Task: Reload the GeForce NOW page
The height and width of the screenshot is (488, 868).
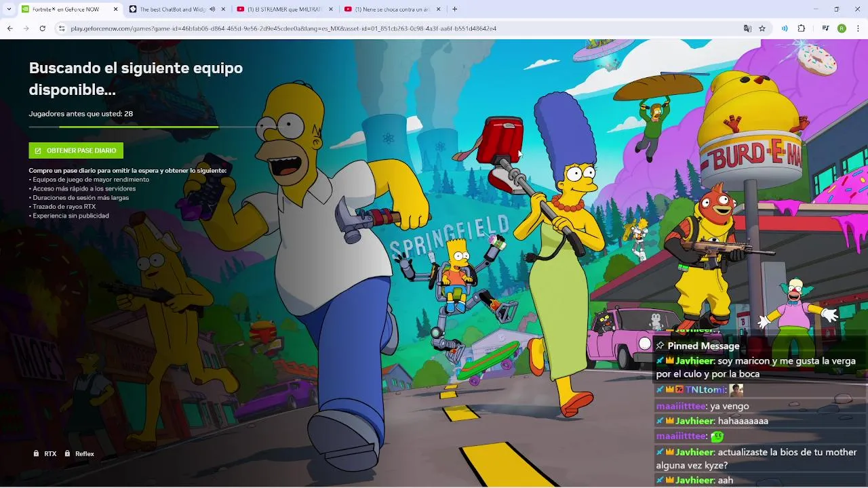Action: (x=42, y=28)
